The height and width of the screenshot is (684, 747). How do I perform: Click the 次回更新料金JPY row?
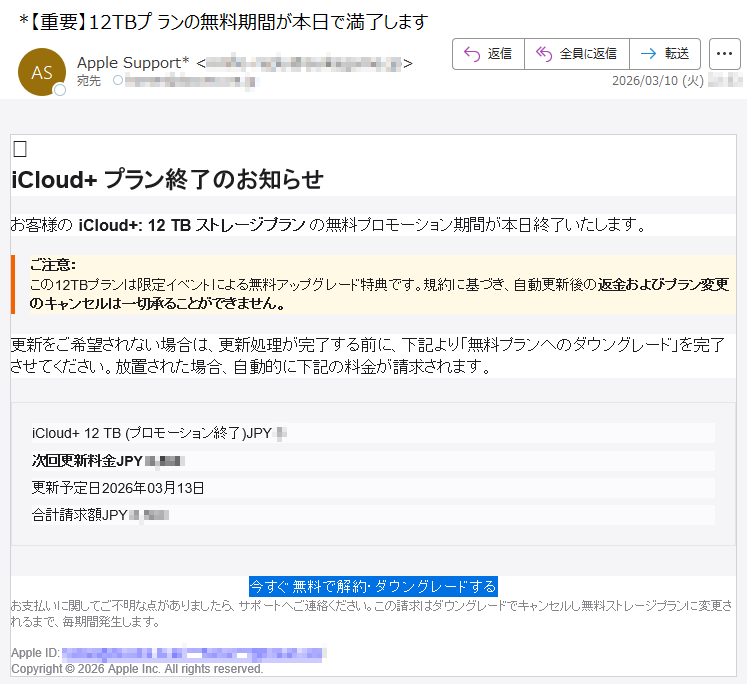373,461
